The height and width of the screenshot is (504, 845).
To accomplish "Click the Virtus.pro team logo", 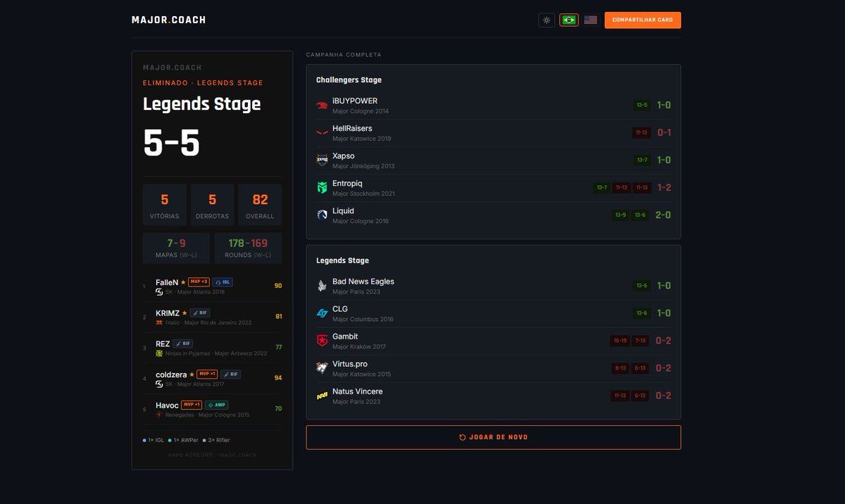I will tap(322, 368).
